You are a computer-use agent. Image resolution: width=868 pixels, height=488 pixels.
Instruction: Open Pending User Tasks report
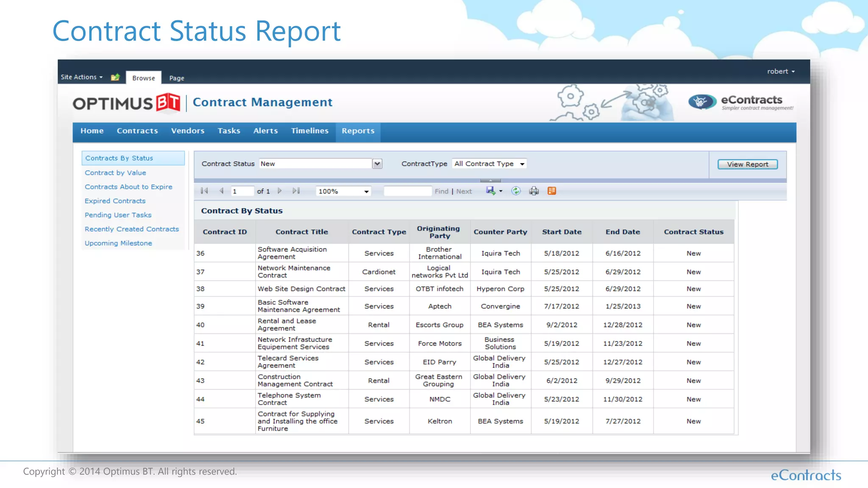click(118, 215)
